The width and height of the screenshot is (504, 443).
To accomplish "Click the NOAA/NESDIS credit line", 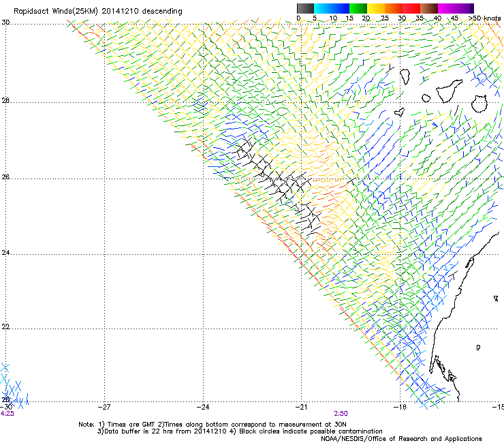I will pyautogui.click(x=401, y=439).
